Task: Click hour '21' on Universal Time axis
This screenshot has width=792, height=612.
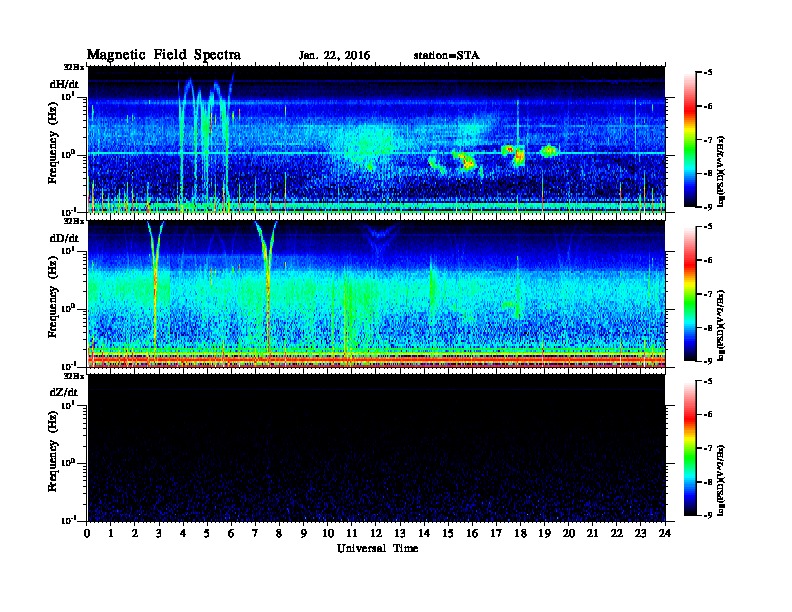Action: pos(592,533)
